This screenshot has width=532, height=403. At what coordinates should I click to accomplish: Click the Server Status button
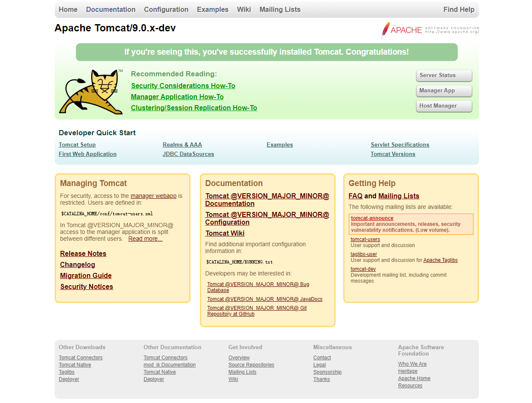pyautogui.click(x=444, y=75)
